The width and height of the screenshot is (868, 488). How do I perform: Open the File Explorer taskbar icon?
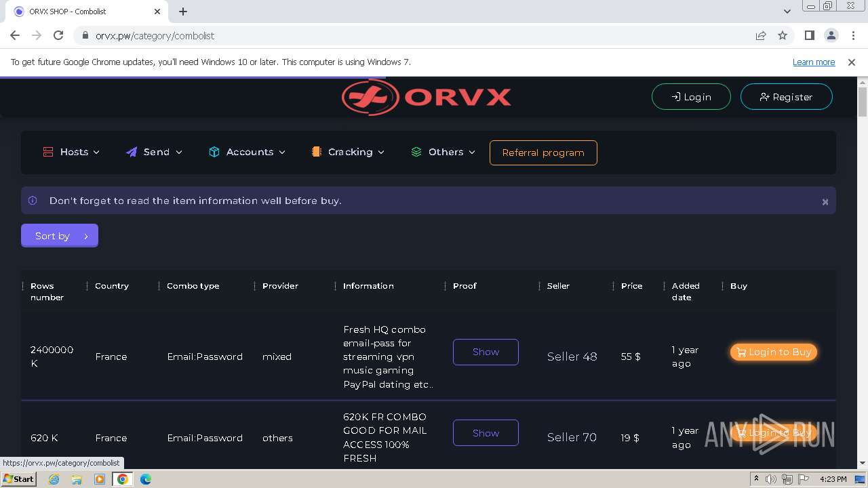tap(77, 479)
